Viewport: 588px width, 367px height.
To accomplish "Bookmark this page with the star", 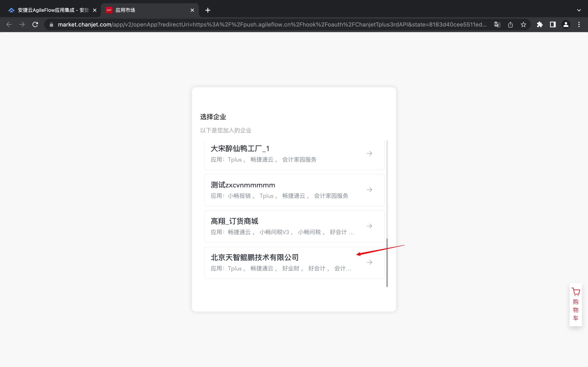I will (523, 24).
